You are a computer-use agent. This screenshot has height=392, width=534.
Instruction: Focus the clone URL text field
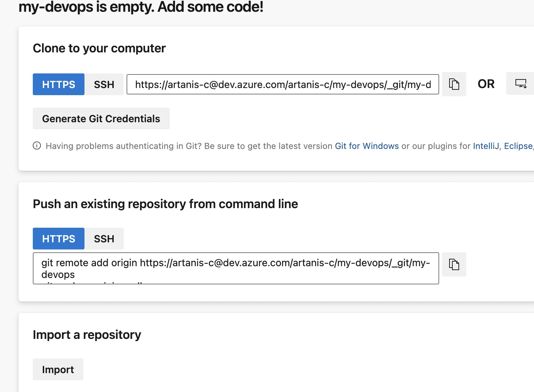[x=282, y=84]
